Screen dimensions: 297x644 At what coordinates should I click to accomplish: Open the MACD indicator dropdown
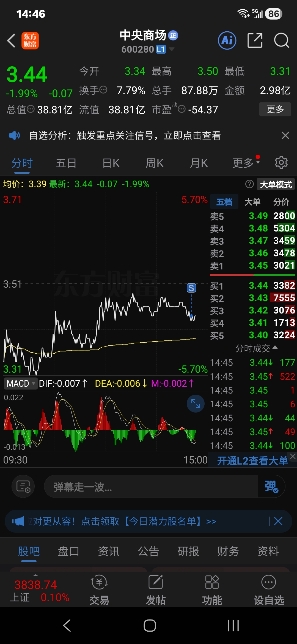(21, 383)
